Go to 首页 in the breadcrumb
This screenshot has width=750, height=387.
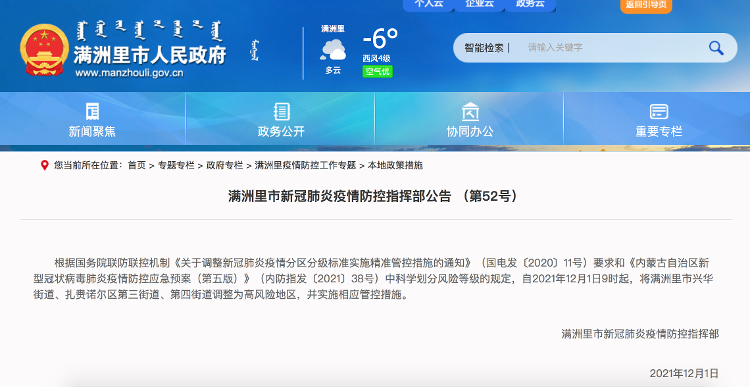coord(137,166)
